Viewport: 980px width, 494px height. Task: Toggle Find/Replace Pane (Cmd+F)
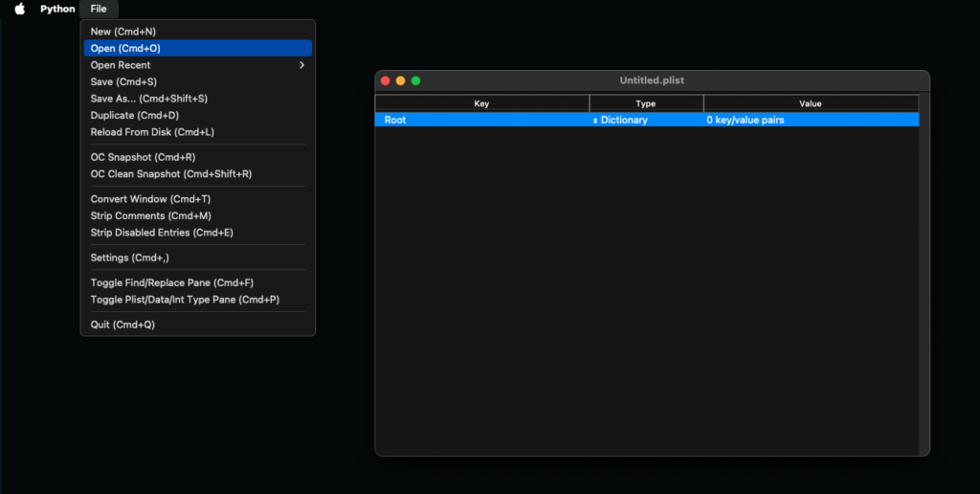click(x=197, y=283)
